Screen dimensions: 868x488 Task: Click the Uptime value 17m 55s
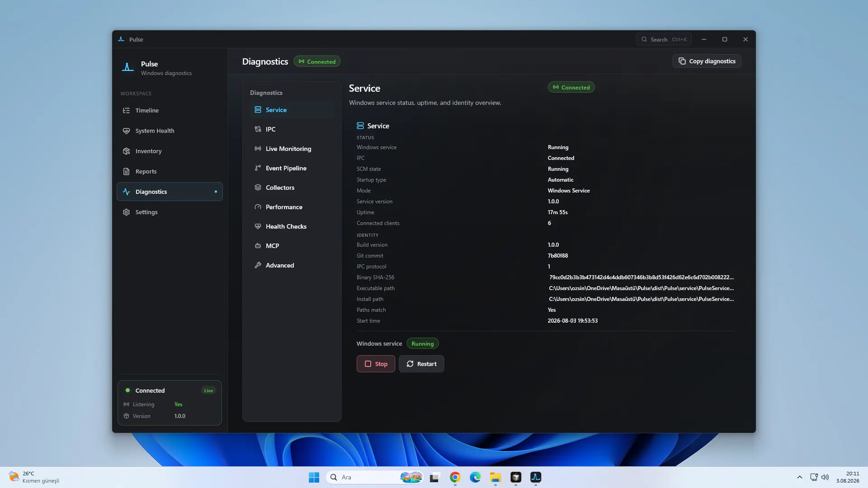tap(558, 212)
